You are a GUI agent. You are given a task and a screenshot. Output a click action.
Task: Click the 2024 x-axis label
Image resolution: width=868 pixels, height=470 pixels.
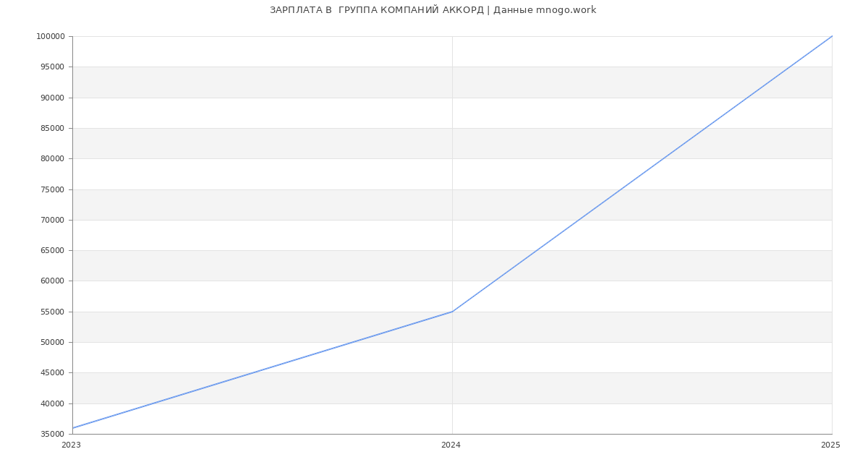pyautogui.click(x=451, y=445)
